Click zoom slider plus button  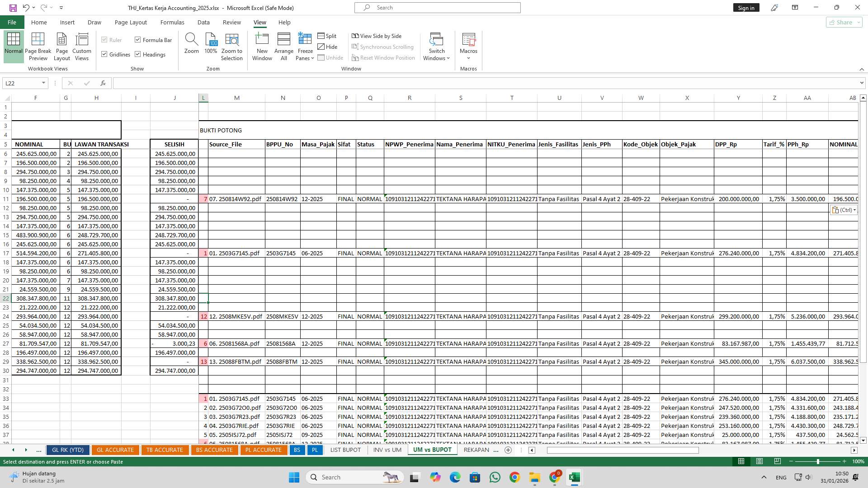[x=844, y=461]
